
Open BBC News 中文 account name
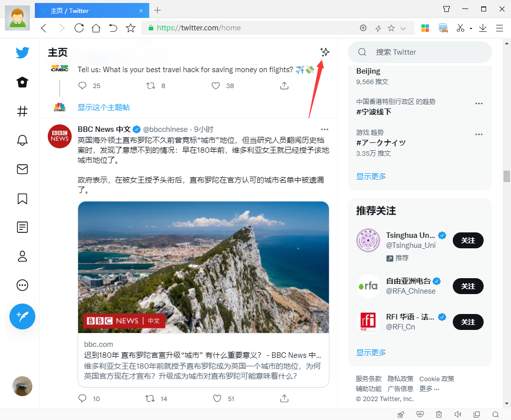pos(104,129)
